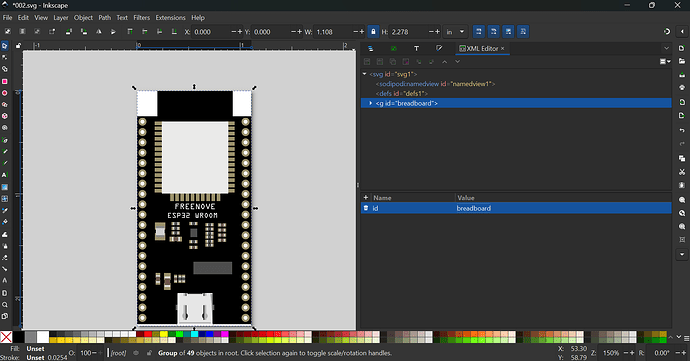Toggle the width/height ratio lock

[373, 32]
